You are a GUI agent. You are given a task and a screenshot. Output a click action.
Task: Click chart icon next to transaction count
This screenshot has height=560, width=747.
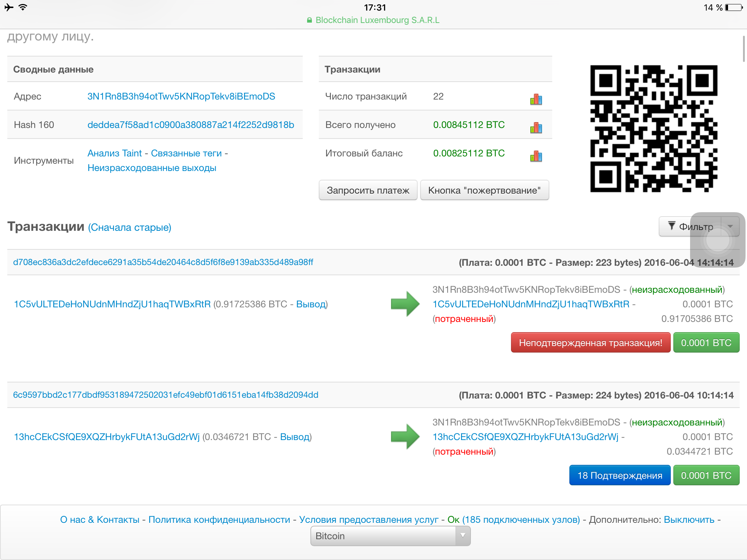(x=536, y=99)
